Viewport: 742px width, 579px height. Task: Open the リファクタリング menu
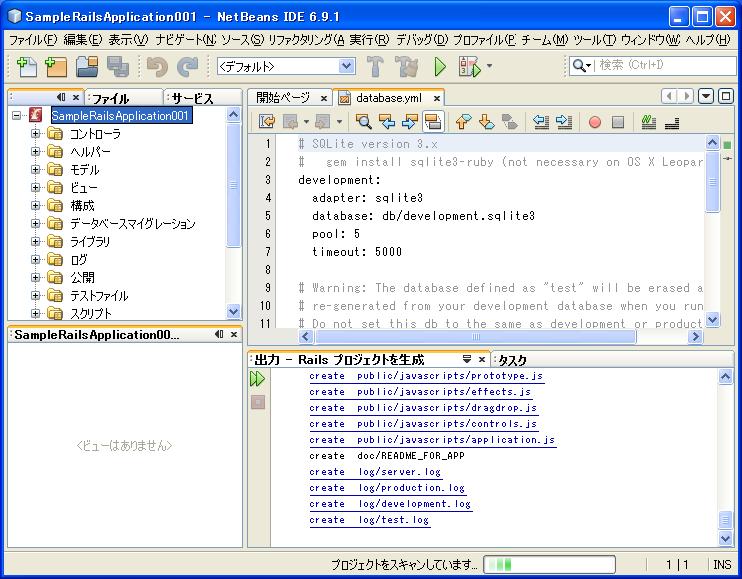(x=306, y=40)
